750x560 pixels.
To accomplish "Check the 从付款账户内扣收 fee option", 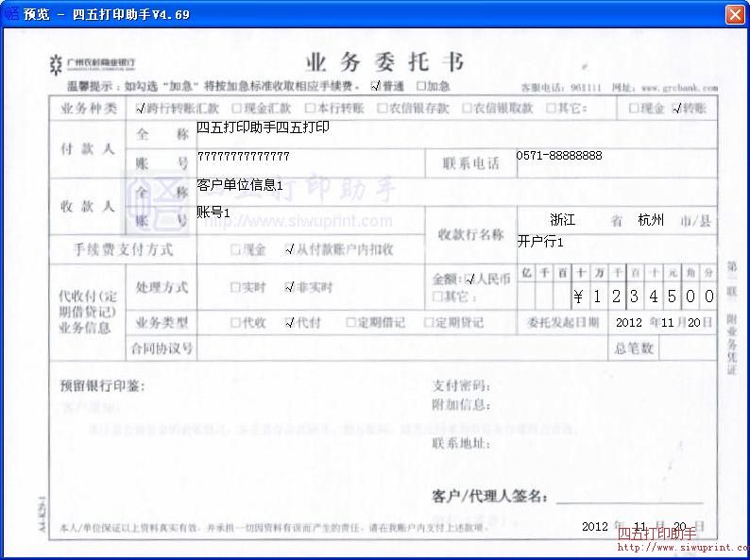I will coord(289,248).
